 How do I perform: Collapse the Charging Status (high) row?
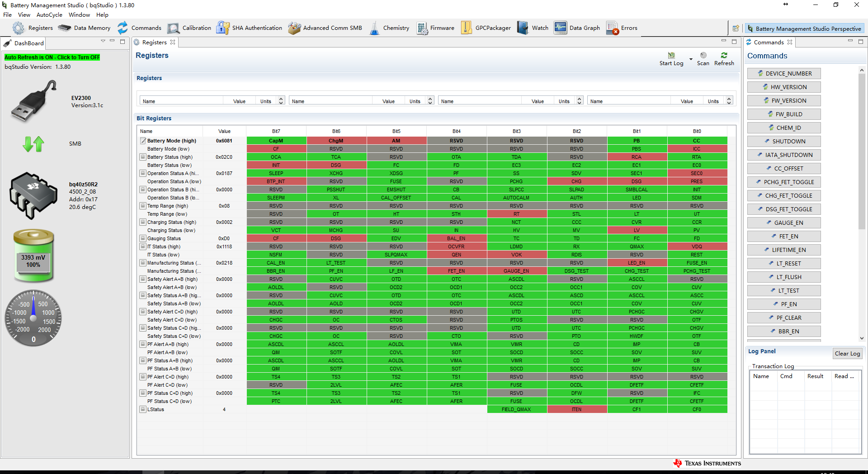143,222
